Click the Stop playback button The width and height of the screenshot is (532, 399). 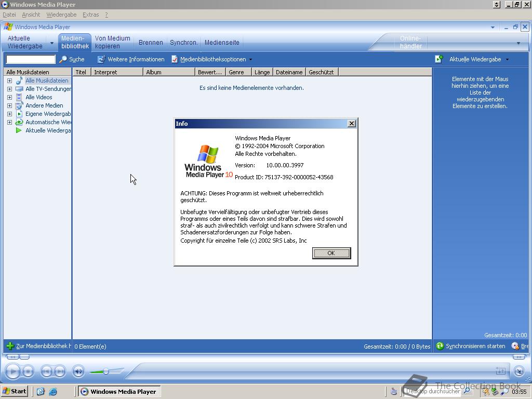point(28,371)
